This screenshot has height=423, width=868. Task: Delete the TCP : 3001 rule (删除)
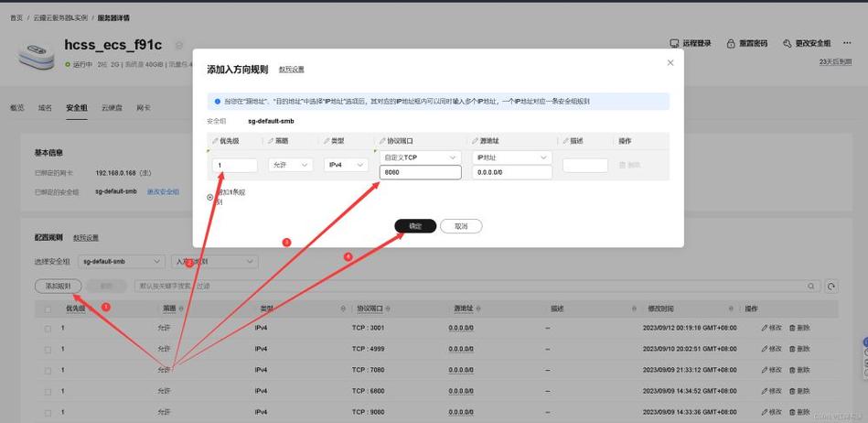(x=799, y=328)
